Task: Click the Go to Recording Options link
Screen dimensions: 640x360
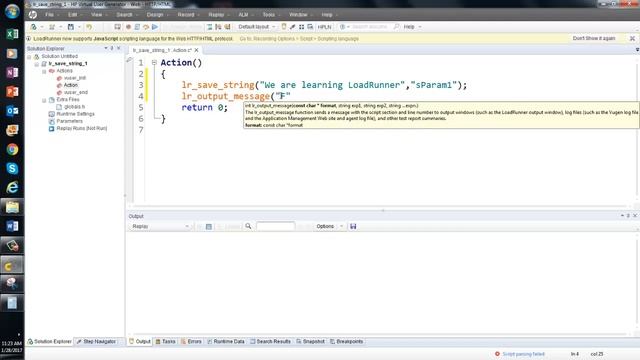Action: [299, 39]
